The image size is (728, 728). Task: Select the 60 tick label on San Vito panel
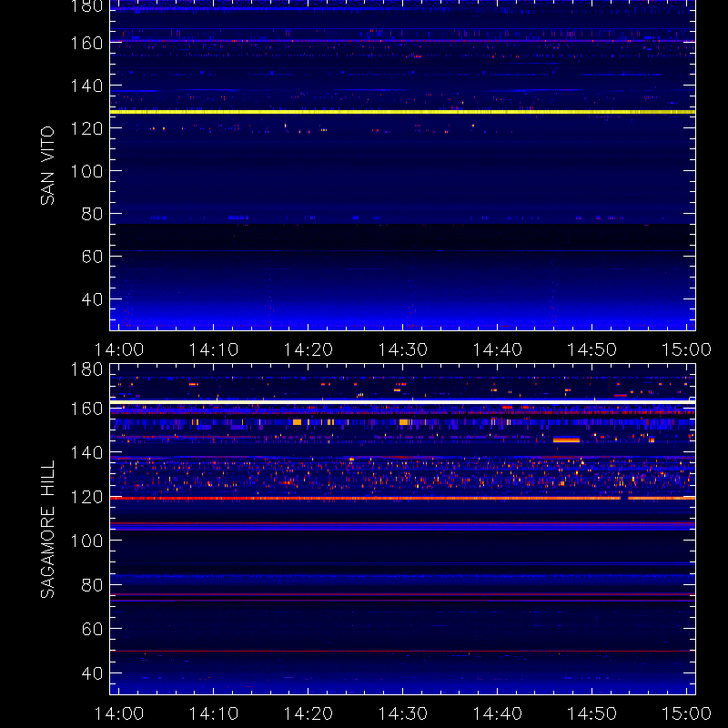pos(92,257)
